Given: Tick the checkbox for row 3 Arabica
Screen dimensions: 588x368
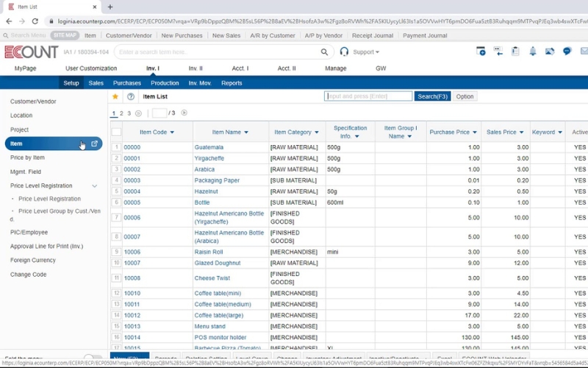Looking at the screenshot, I should (x=117, y=169).
